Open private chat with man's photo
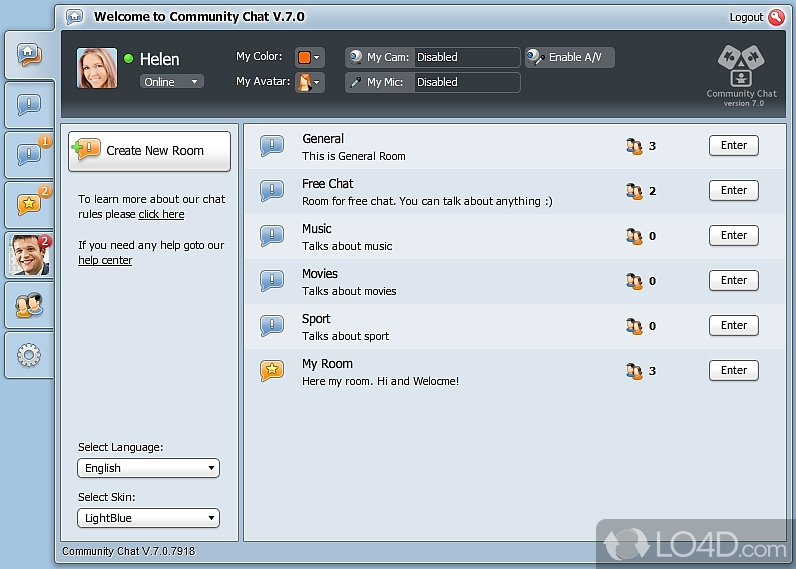 pos(29,255)
